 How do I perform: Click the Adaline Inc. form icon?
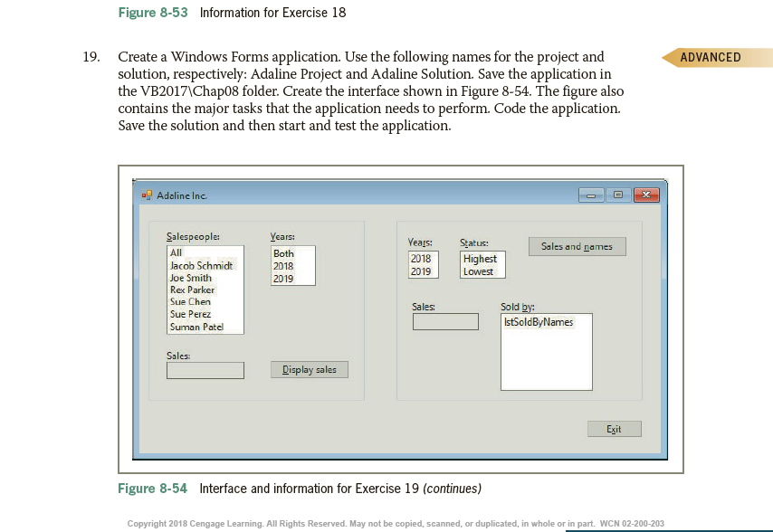(148, 193)
